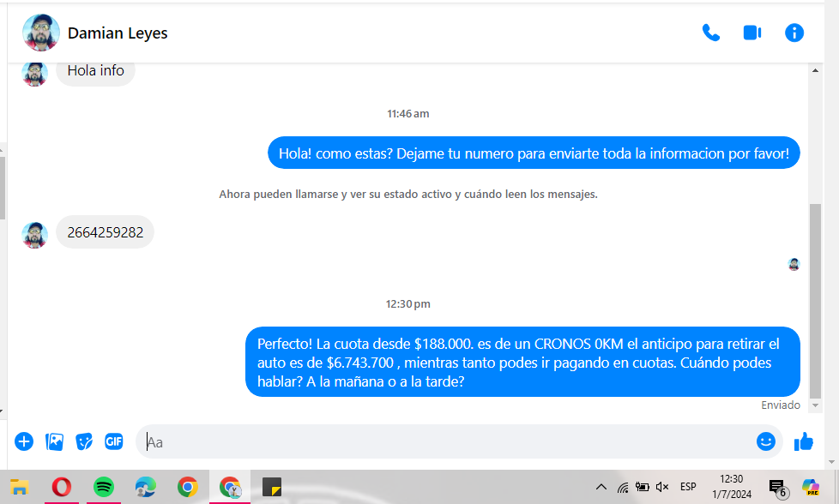Screen dimensions: 839x504
Task: Open the emoji picker
Action: coord(765,441)
